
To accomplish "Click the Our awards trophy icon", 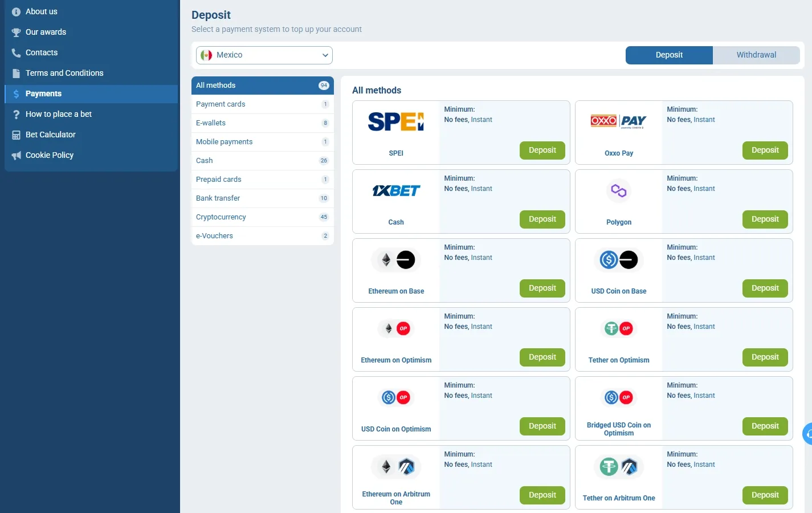I will (16, 32).
